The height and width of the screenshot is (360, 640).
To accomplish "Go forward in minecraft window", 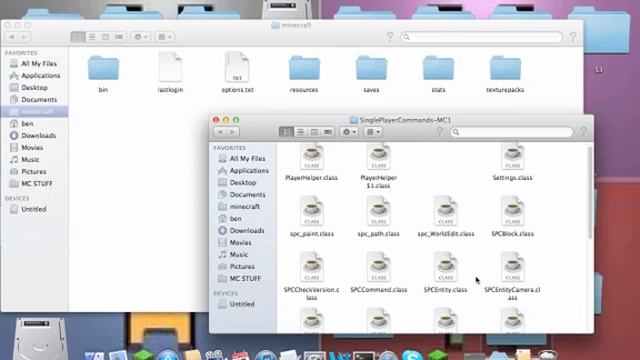I will [24, 37].
